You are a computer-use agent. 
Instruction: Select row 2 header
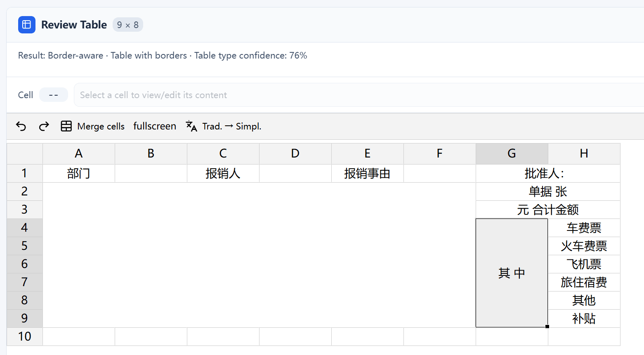[x=25, y=192]
